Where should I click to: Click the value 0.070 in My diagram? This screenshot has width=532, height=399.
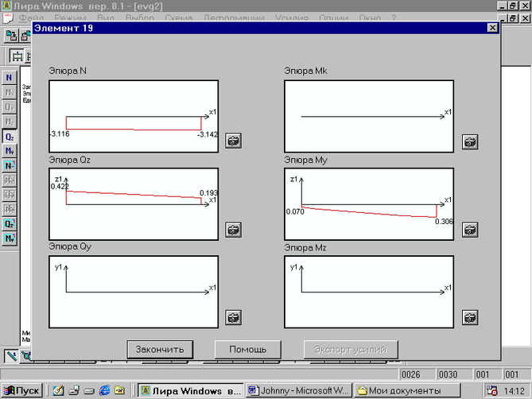point(295,212)
